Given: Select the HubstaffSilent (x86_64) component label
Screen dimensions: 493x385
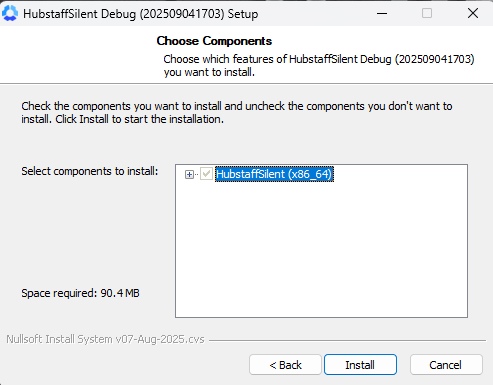Looking at the screenshot, I should pos(274,174).
